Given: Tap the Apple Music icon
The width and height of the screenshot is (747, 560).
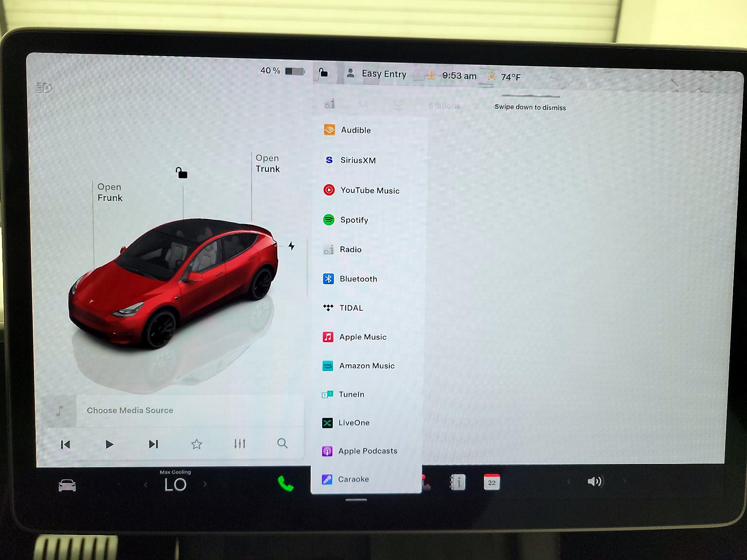Looking at the screenshot, I should 328,337.
